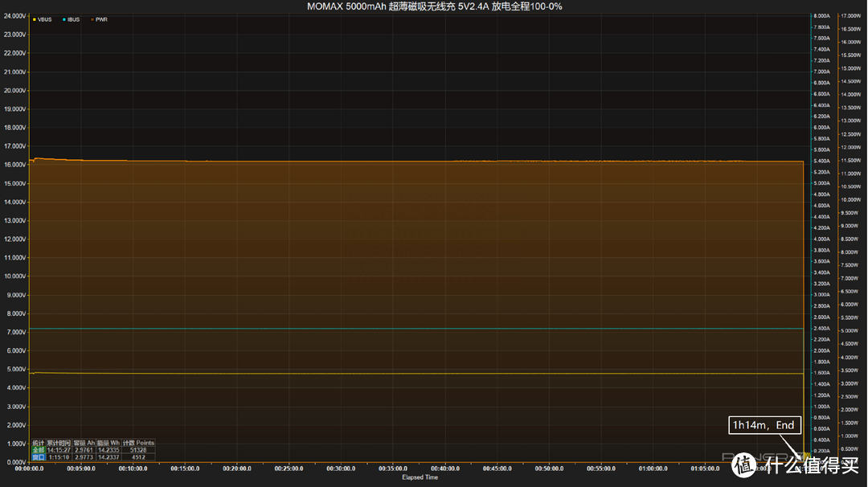Click the 00:00:00.0 time axis label

pyautogui.click(x=30, y=469)
